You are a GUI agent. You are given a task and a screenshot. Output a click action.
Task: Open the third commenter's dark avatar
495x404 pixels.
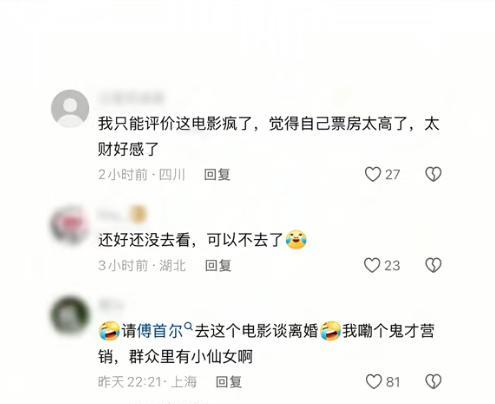pos(70,315)
